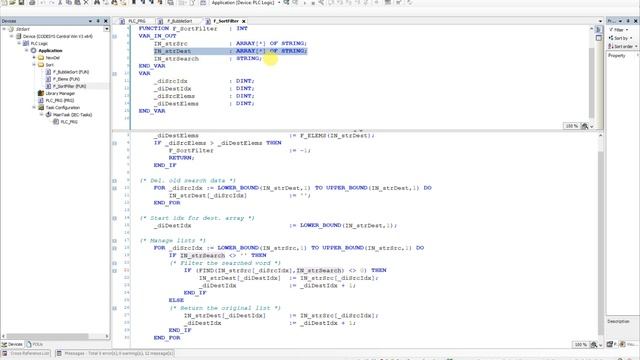Pin the Devices panel

[x=98, y=21]
